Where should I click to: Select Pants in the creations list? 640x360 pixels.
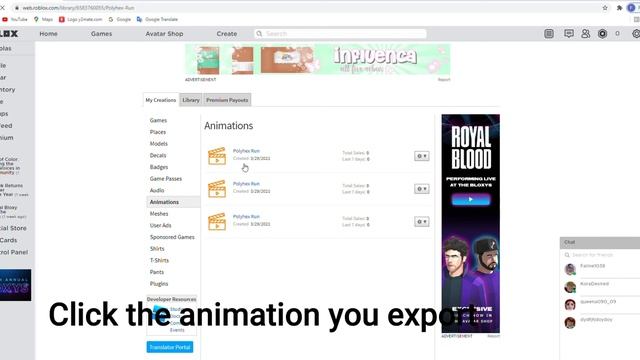click(157, 272)
